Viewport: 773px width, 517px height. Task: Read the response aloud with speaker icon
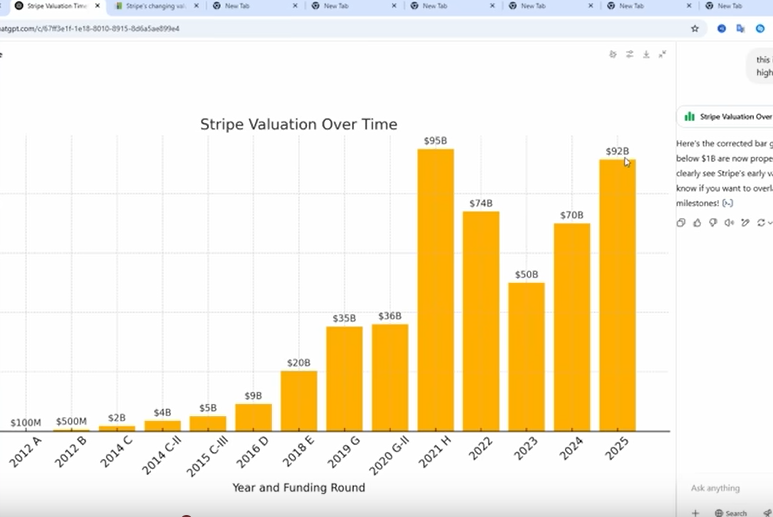(729, 223)
